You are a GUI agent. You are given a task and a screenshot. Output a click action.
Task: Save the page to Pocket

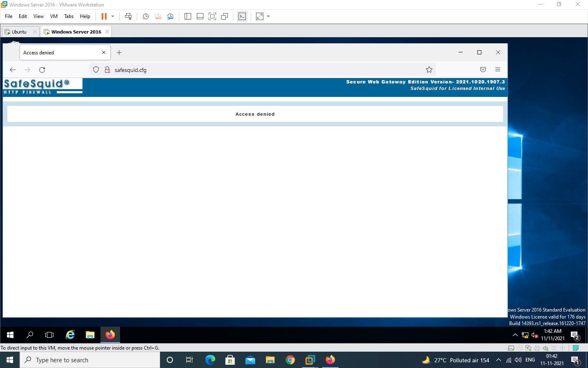[x=483, y=70]
